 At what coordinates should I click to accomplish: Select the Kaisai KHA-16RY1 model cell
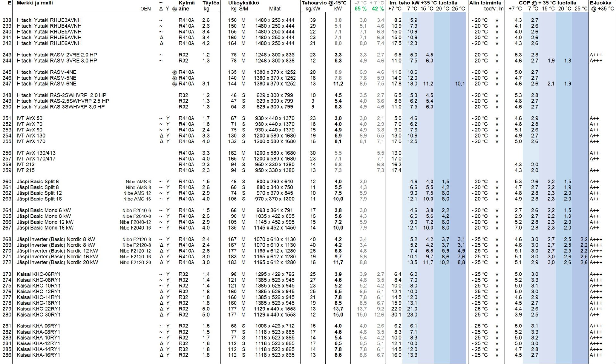click(38, 355)
